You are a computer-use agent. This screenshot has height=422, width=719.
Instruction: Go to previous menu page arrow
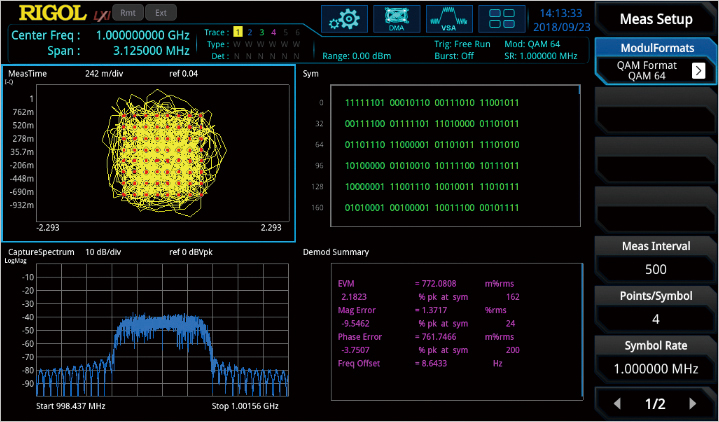click(618, 404)
